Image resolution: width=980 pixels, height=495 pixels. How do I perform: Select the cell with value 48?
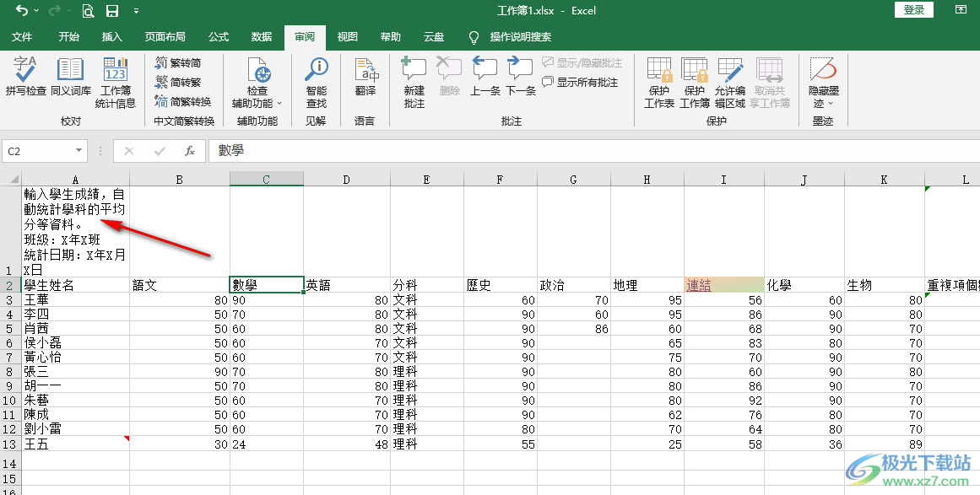tap(347, 444)
